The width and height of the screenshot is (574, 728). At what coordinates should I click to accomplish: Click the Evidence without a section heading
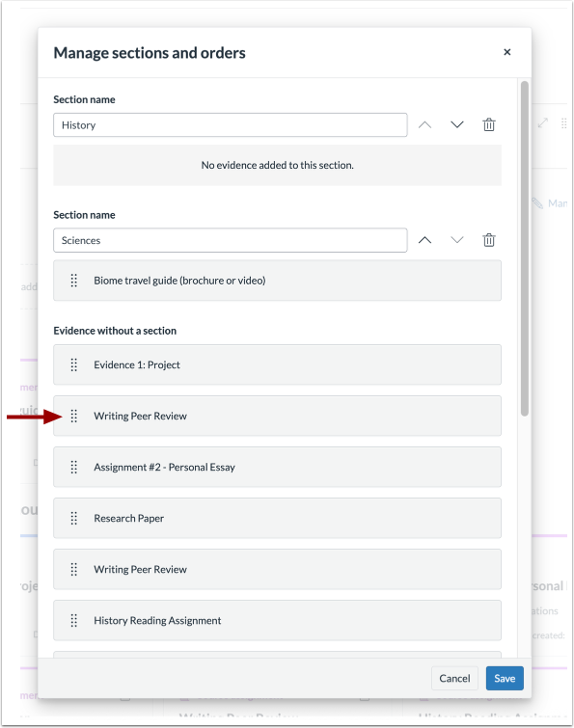pyautogui.click(x=115, y=331)
